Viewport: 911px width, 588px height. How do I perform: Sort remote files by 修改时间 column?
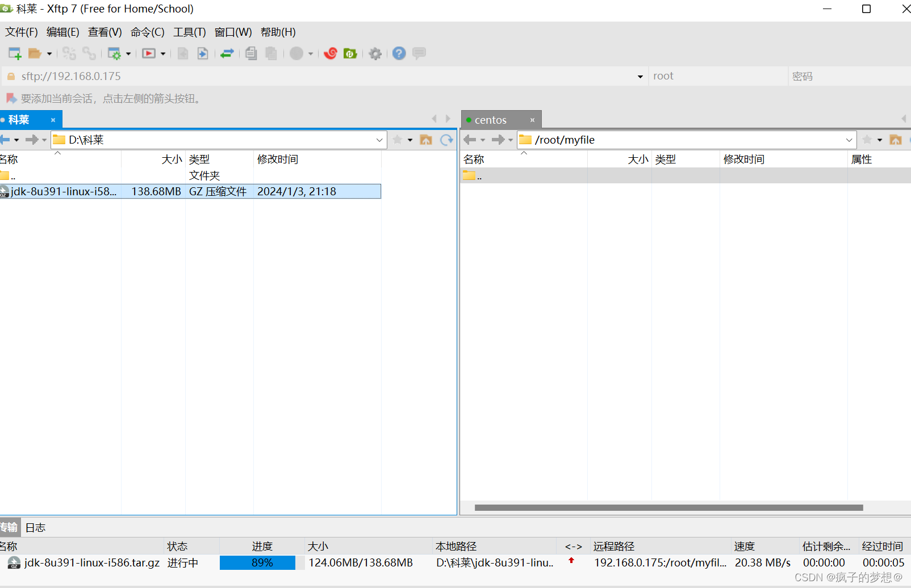[784, 159]
